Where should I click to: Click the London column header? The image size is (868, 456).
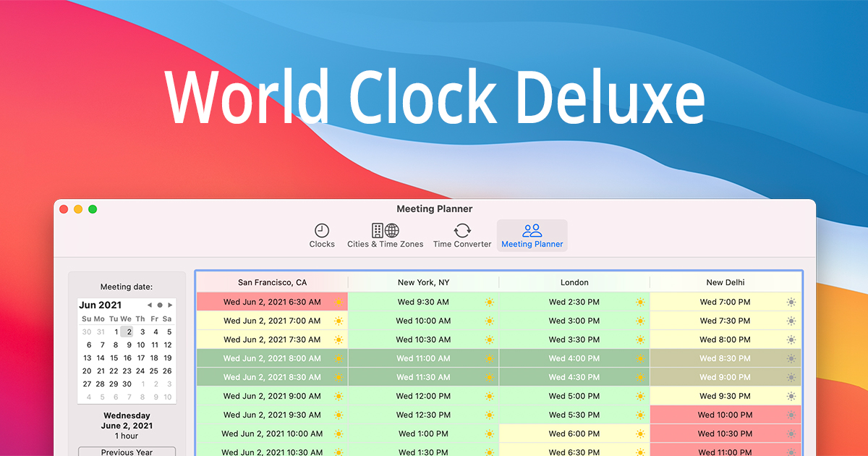coord(574,282)
